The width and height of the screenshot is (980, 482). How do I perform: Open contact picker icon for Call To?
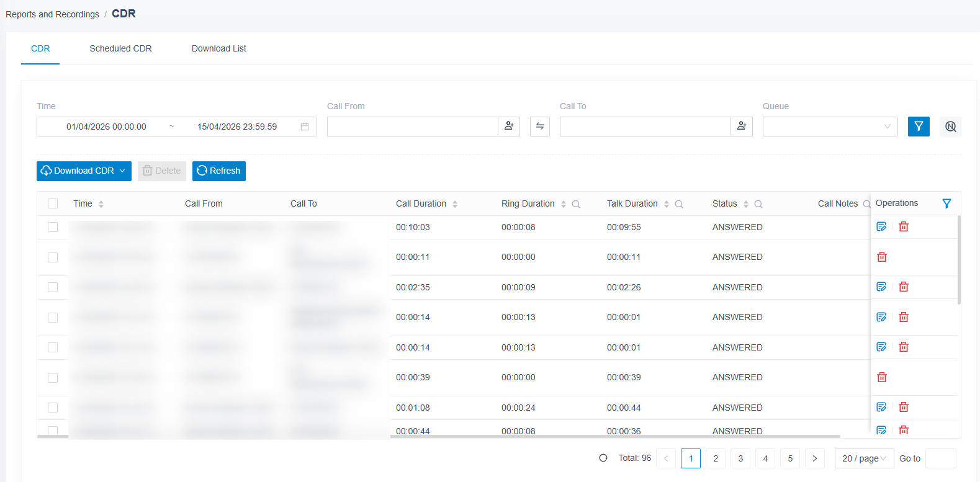pyautogui.click(x=742, y=127)
